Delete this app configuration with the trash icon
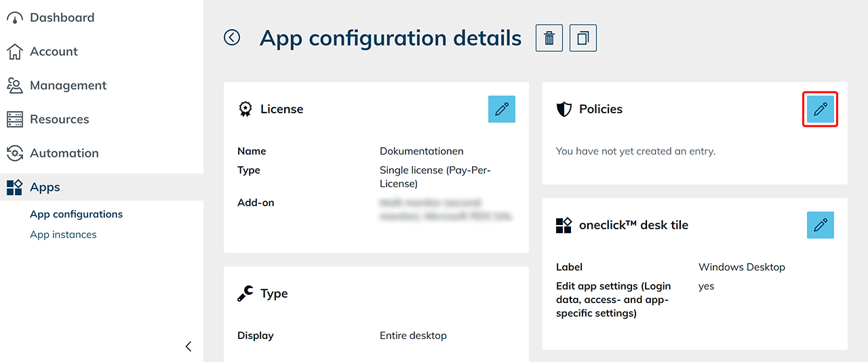Image resolution: width=868 pixels, height=362 pixels. point(549,38)
